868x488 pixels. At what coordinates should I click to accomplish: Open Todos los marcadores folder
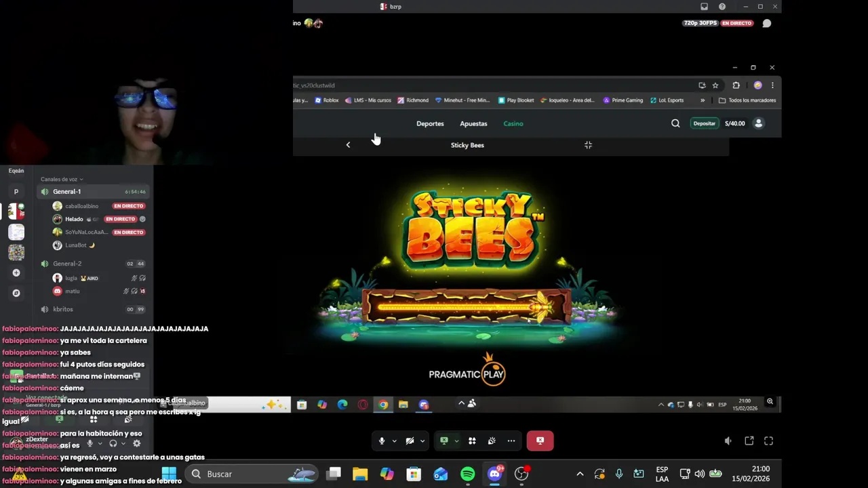[747, 100]
